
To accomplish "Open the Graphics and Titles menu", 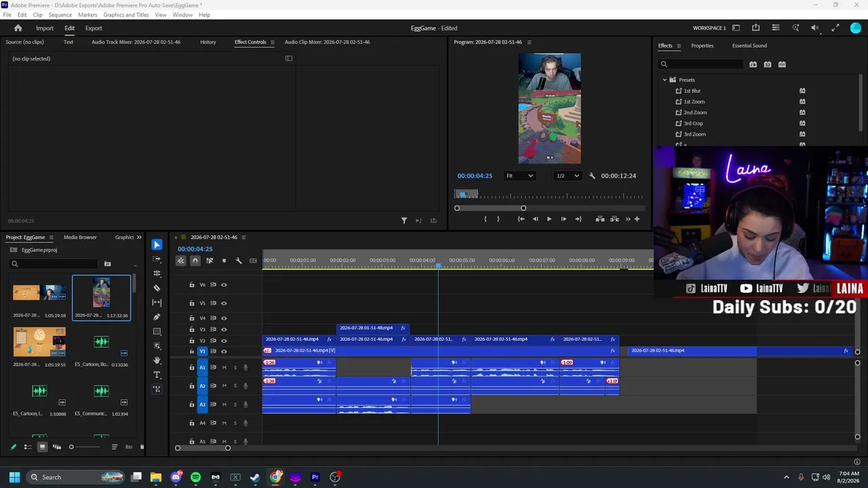I will point(126,15).
